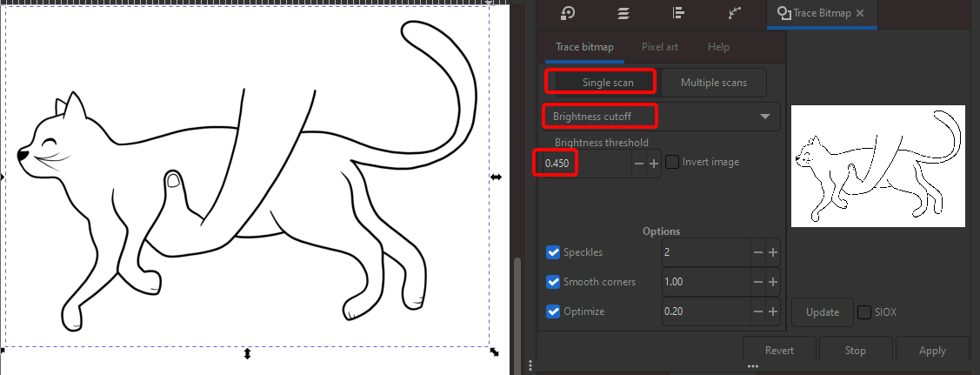Click the Update preview button

[822, 312]
